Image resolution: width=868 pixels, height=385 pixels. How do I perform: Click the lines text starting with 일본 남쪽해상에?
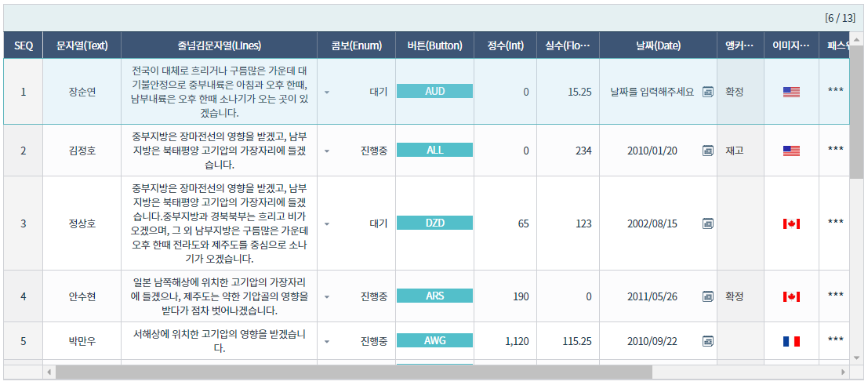coord(220,296)
